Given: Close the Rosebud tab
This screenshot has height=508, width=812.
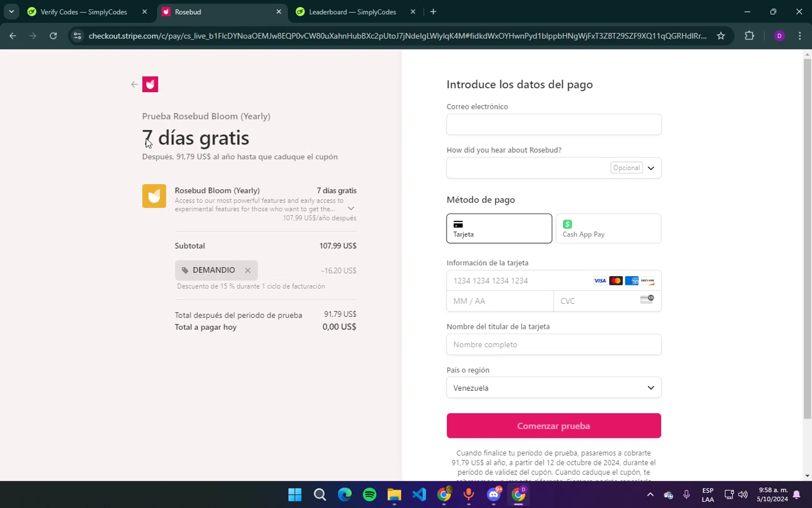Looking at the screenshot, I should point(279,12).
